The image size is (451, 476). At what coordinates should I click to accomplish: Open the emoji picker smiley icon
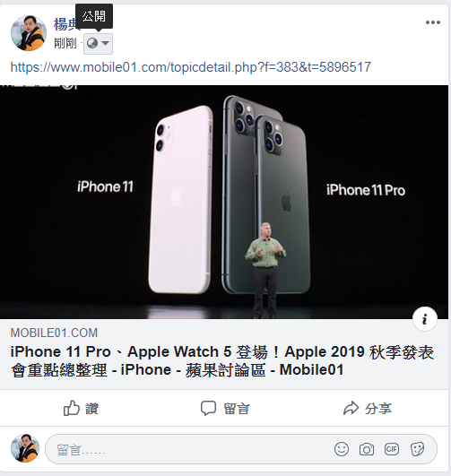tap(342, 449)
